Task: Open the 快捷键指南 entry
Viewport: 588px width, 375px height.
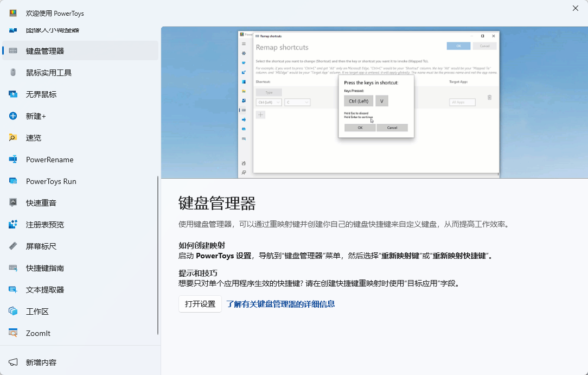Action: pos(80,268)
